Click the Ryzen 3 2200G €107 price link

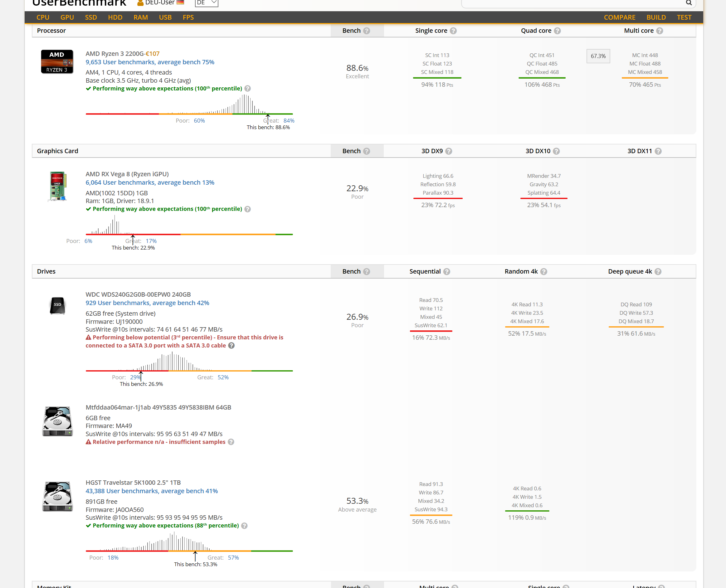153,54
